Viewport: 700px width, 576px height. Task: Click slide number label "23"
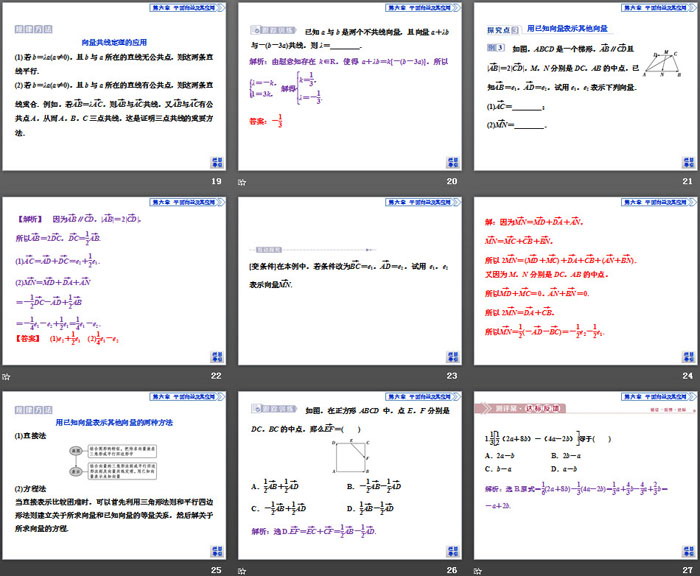coord(452,376)
